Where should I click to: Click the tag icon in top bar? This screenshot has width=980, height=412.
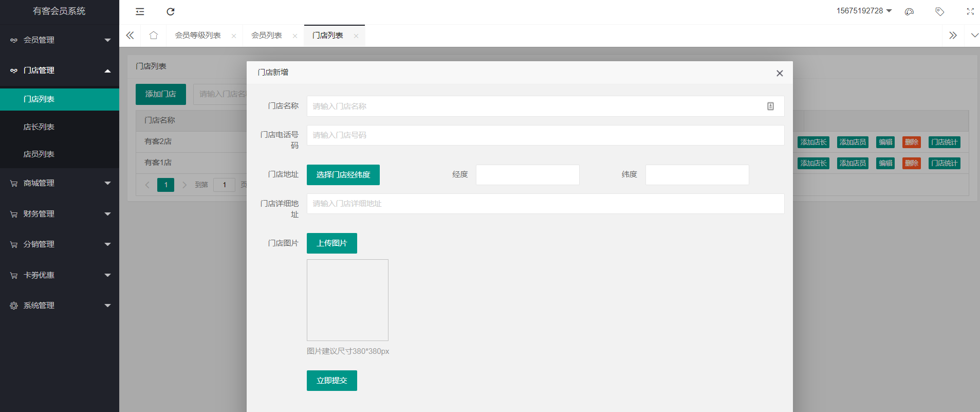(x=939, y=11)
